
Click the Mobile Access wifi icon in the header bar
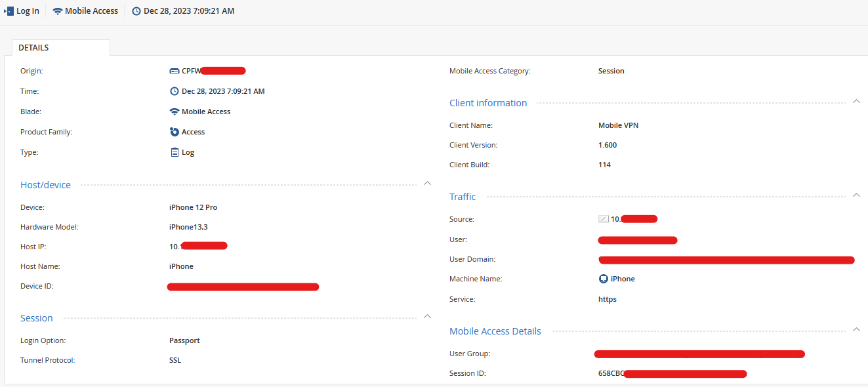click(x=58, y=11)
